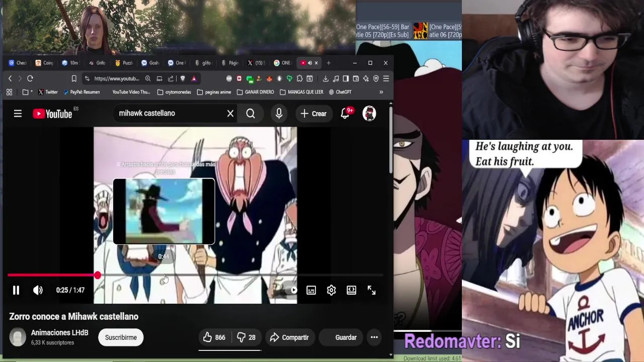Open more actions three-dot menu
This screenshot has height=362, width=644.
(x=374, y=337)
